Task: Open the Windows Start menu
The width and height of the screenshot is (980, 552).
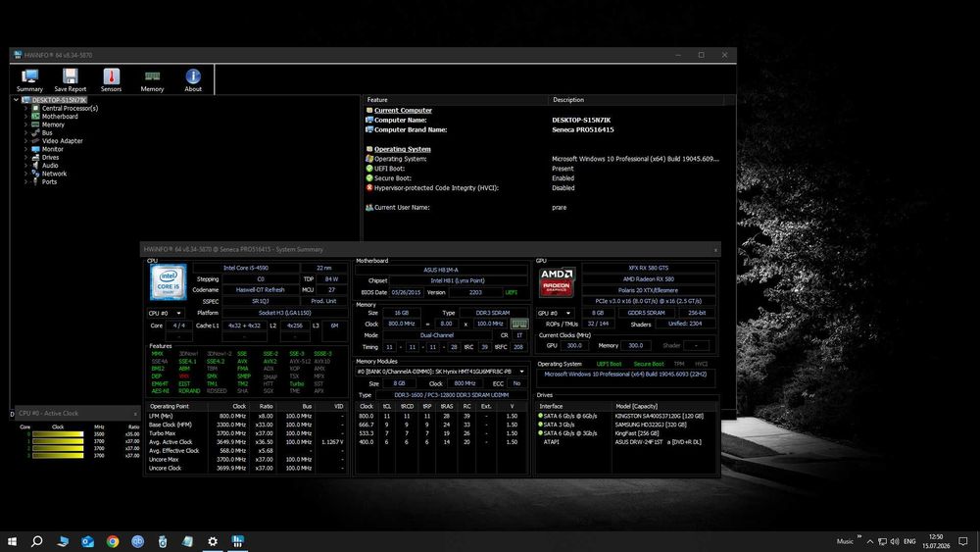Action: coord(12,541)
